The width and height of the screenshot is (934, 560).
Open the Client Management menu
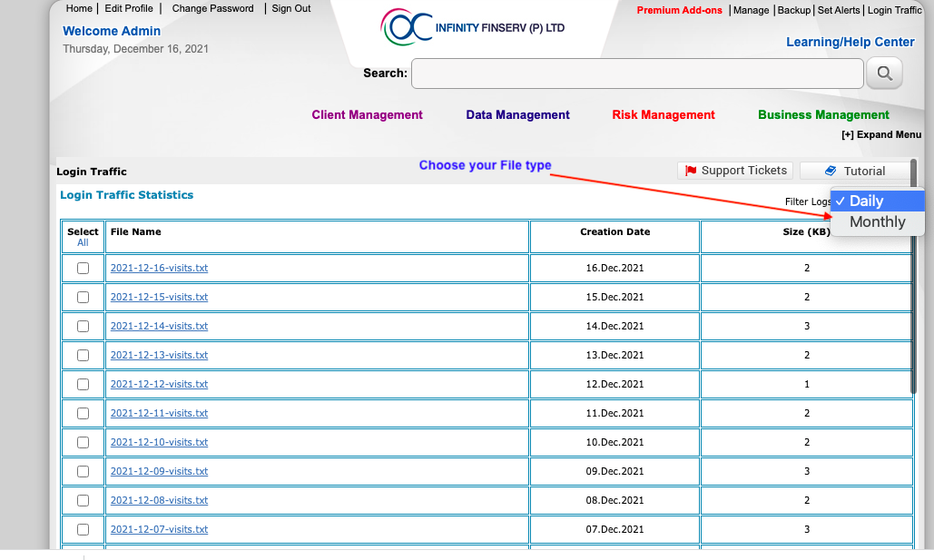(x=367, y=115)
